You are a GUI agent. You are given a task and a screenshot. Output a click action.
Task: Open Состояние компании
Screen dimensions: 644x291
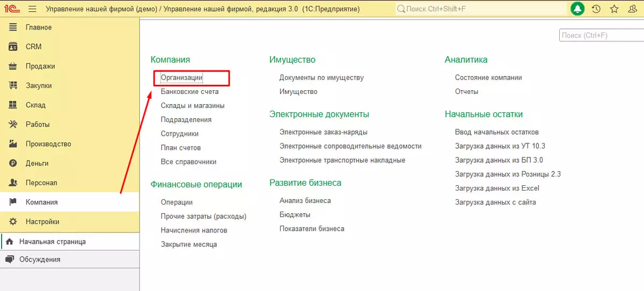(x=488, y=78)
